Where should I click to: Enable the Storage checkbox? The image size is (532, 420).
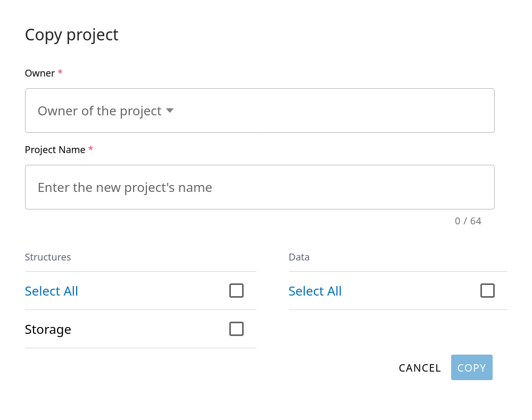click(236, 329)
